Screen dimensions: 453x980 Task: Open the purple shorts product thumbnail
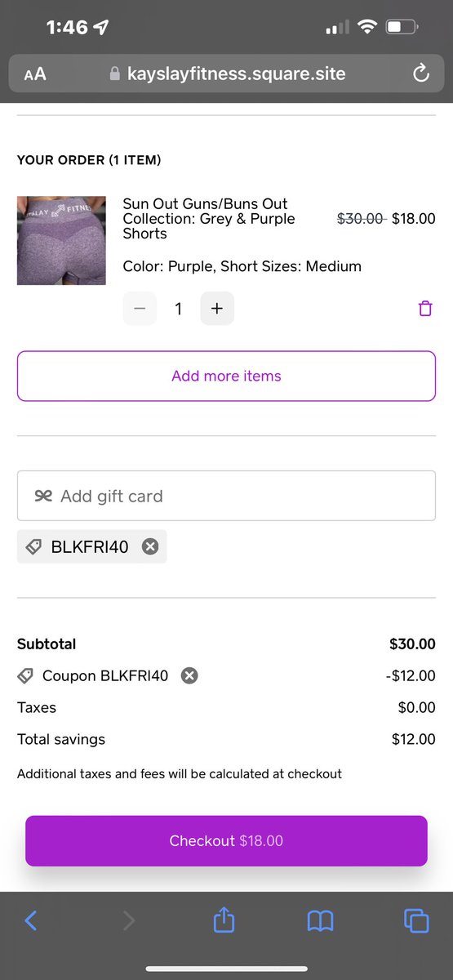coord(61,240)
